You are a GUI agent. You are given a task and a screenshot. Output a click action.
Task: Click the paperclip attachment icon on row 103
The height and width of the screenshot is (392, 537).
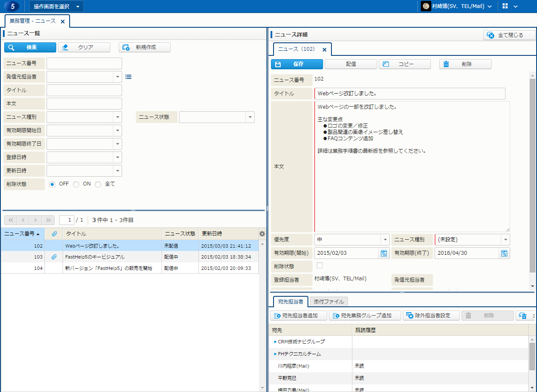pos(54,257)
